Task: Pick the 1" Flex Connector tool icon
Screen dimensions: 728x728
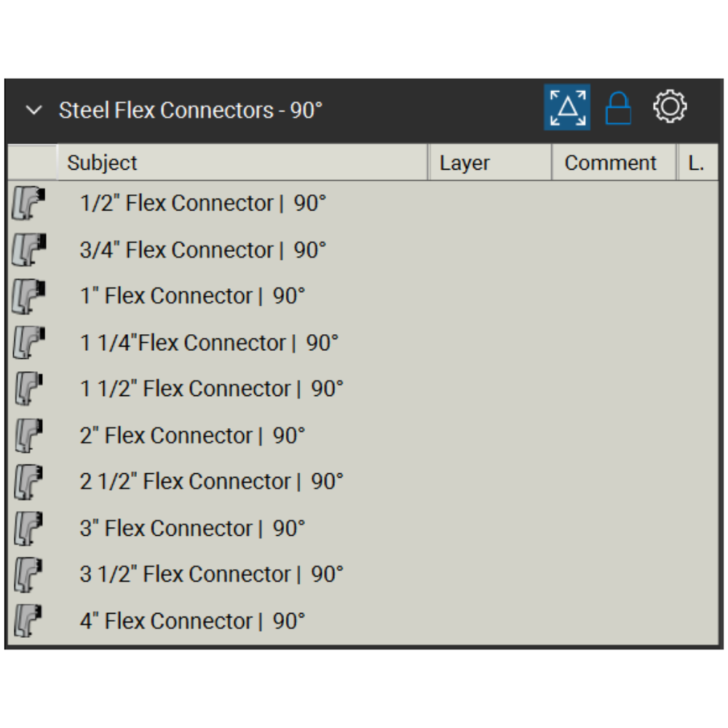Action: [x=28, y=296]
